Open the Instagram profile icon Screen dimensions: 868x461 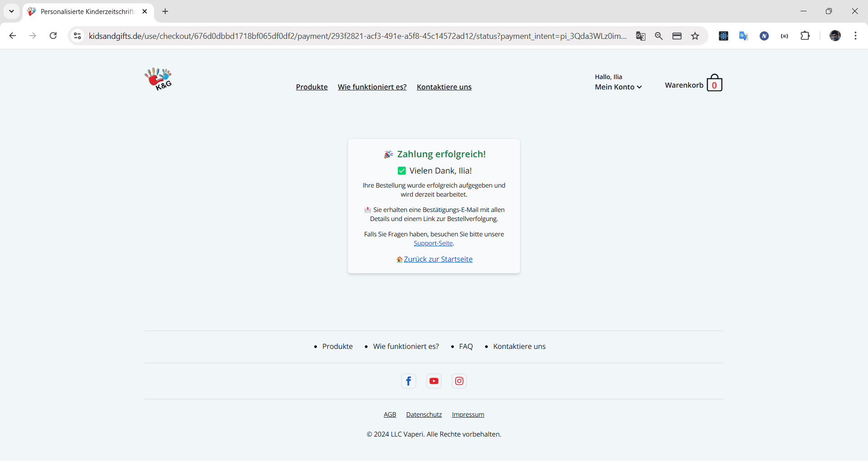pyautogui.click(x=459, y=381)
